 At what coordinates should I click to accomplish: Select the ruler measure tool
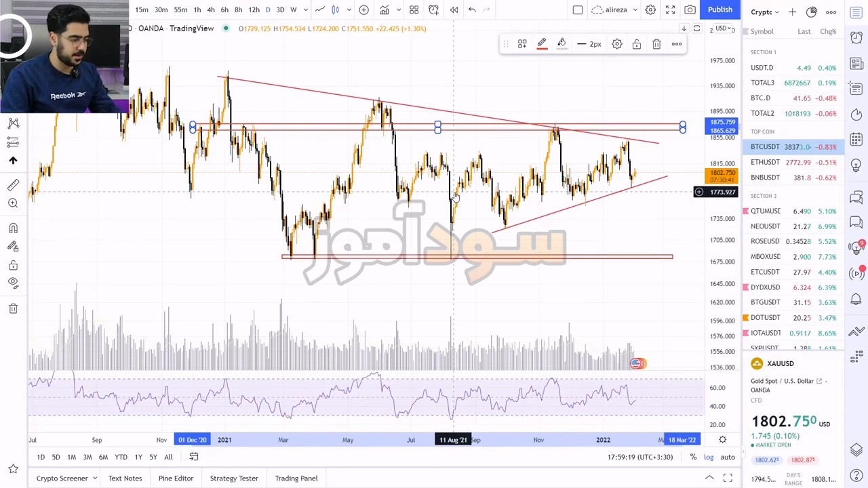pyautogui.click(x=13, y=185)
